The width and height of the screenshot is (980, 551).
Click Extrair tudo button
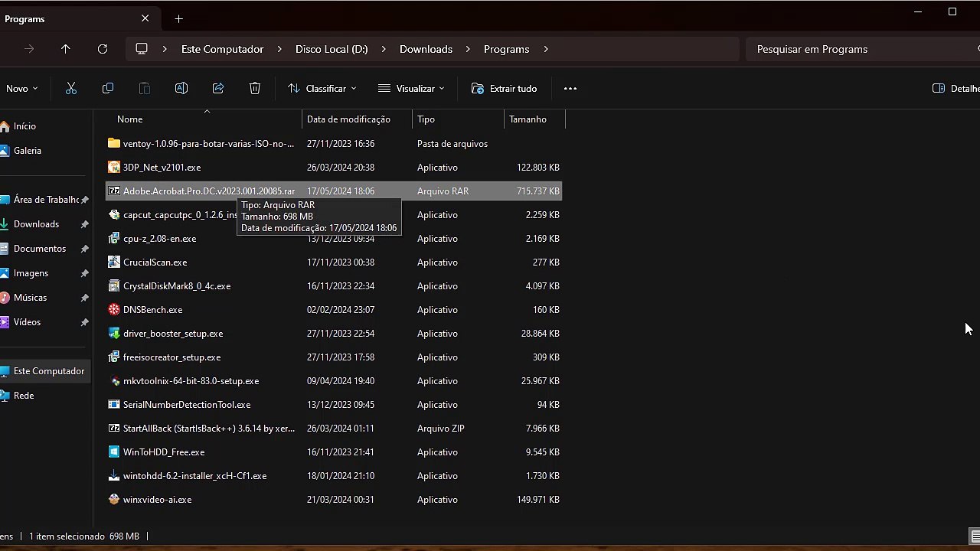coord(505,89)
